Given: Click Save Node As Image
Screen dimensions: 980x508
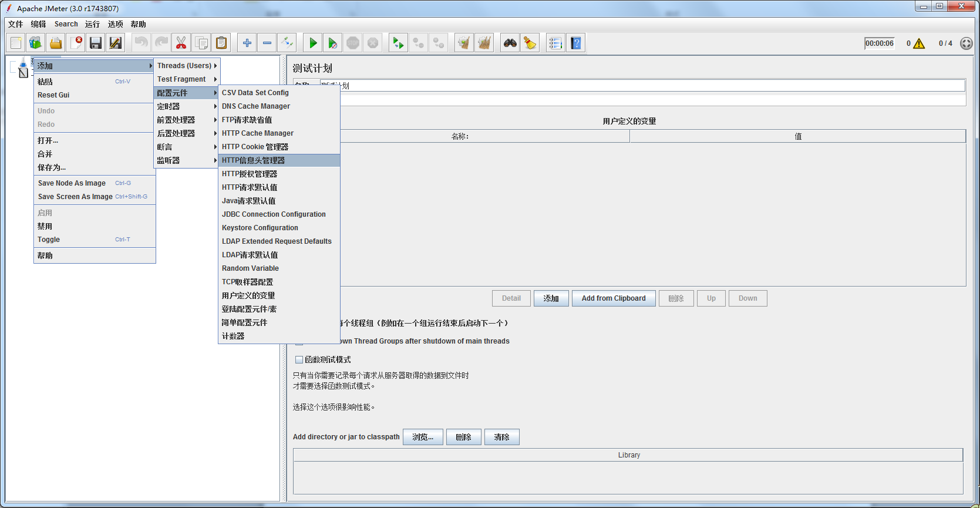Looking at the screenshot, I should (x=95, y=183).
